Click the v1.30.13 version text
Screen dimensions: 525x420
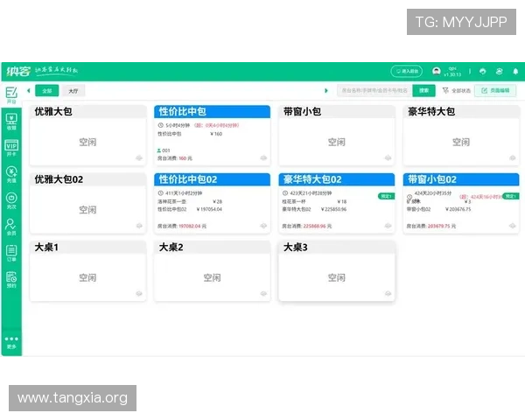point(452,74)
